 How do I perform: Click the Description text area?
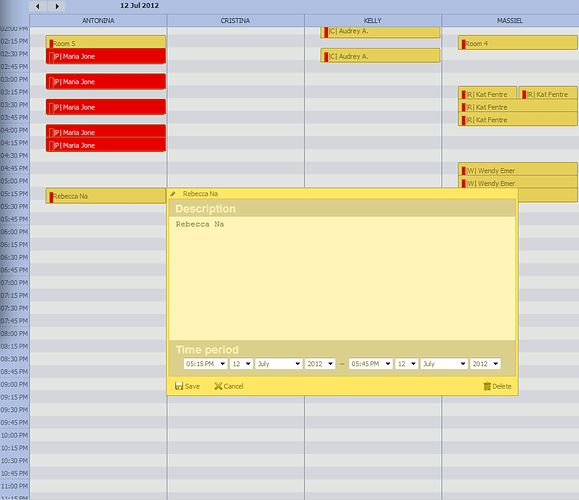pos(342,278)
